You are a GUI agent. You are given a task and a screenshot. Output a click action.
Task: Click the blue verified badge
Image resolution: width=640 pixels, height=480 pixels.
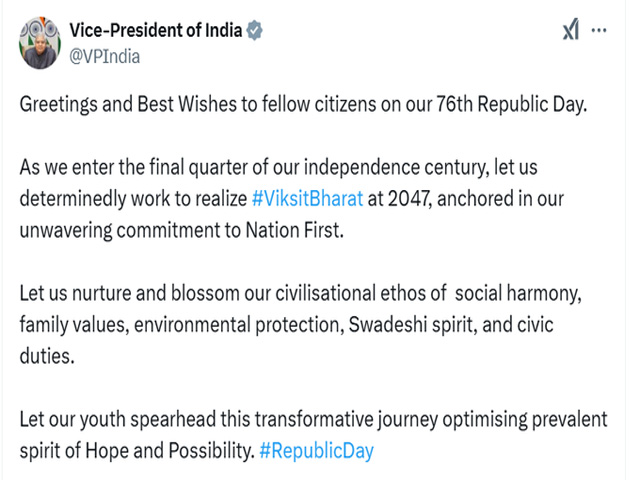tap(254, 30)
